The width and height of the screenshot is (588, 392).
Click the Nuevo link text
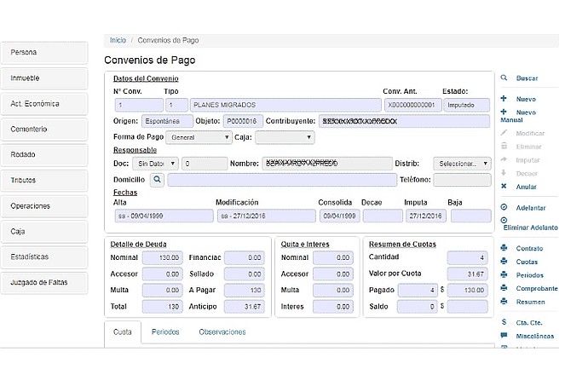click(x=526, y=99)
